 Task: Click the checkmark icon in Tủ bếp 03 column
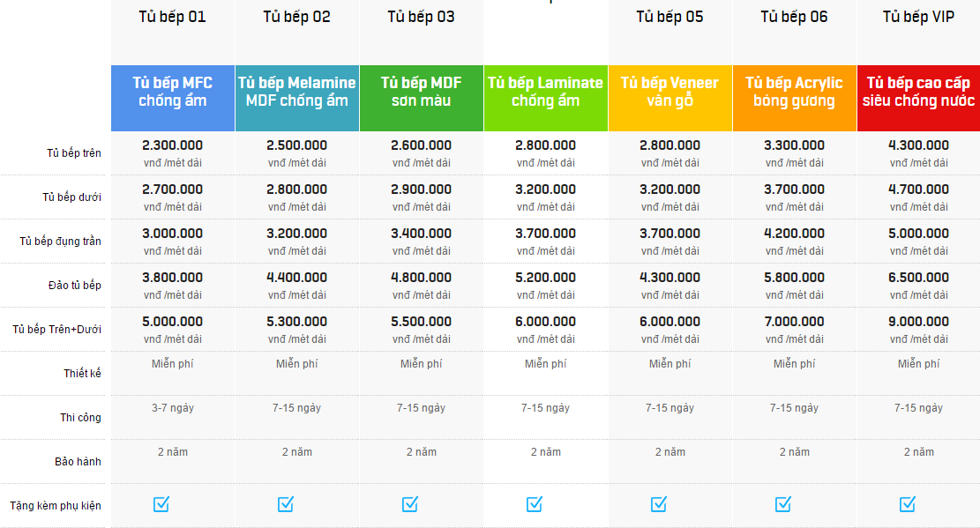coord(410,503)
